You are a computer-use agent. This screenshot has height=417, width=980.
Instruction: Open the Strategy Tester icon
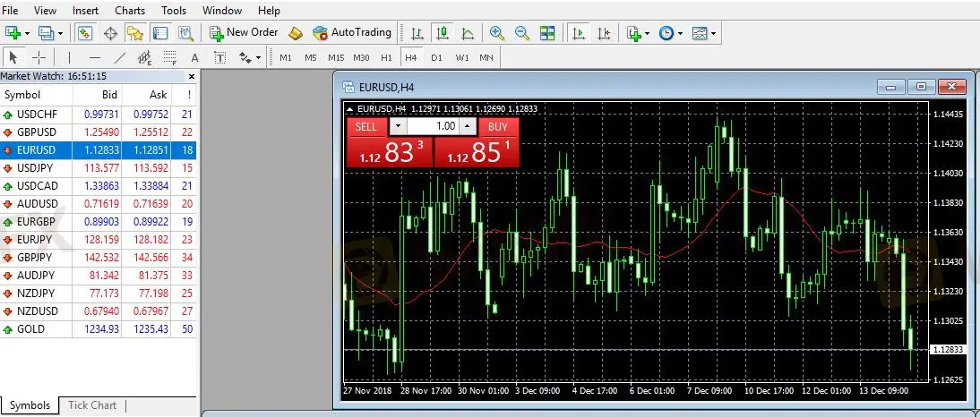185,33
